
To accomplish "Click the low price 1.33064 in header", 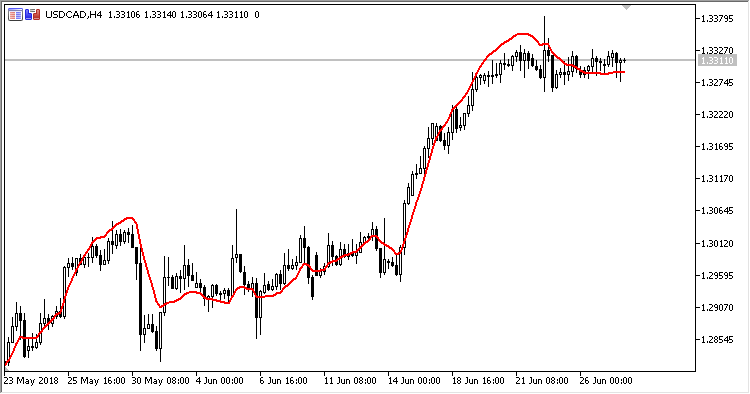I will click(x=196, y=15).
